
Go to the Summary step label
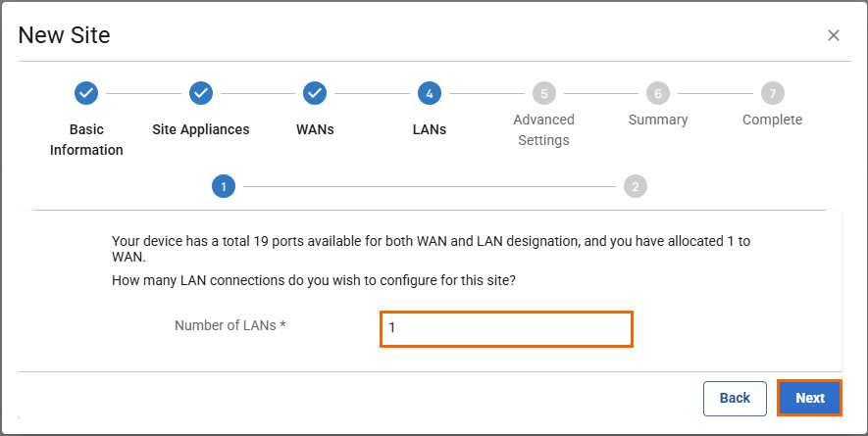(658, 120)
